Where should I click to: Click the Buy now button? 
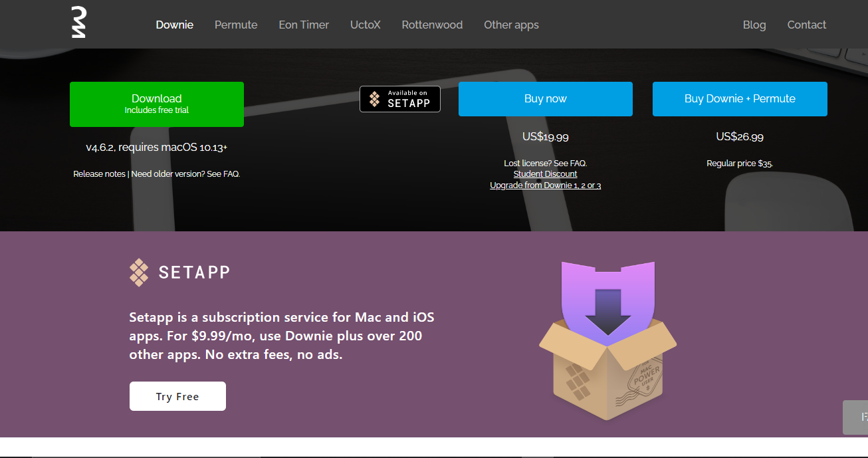(x=546, y=99)
